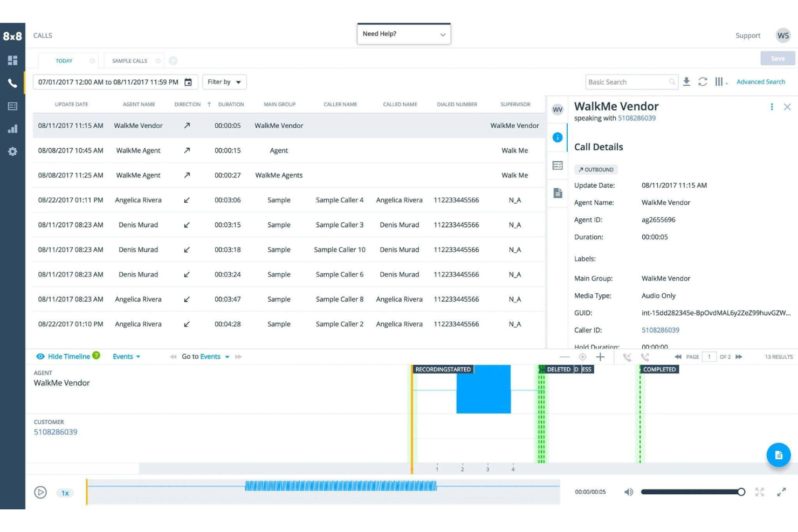This screenshot has height=532, width=798.
Task: Open the dashboard icon in left sidebar
Action: (x=12, y=60)
